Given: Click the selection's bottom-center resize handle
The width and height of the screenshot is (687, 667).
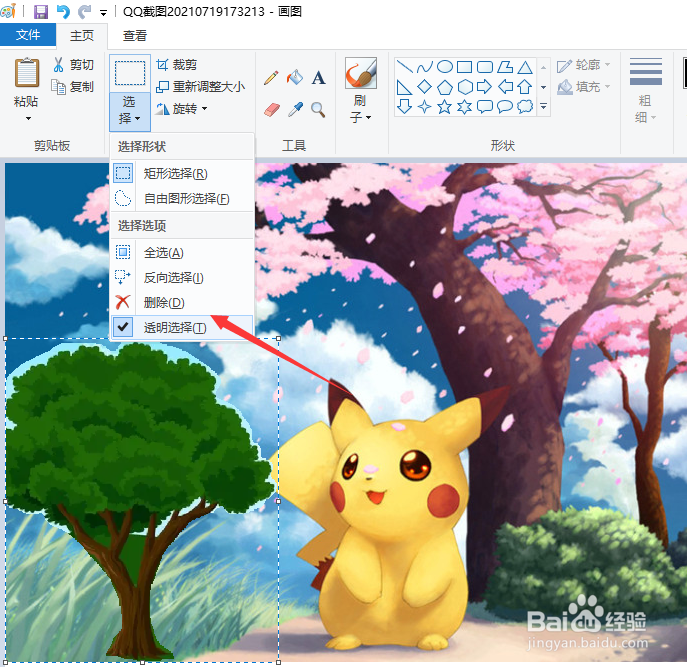Looking at the screenshot, I should click(x=142, y=663).
